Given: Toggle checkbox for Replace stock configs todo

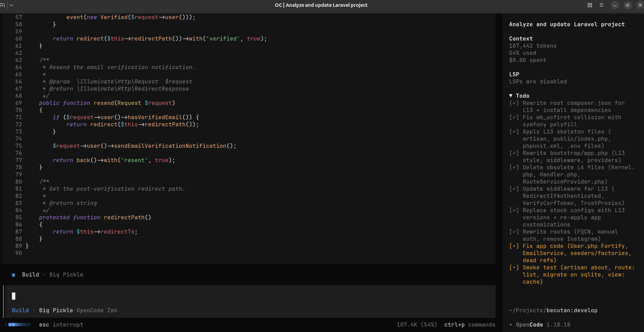Looking at the screenshot, I should [514, 210].
